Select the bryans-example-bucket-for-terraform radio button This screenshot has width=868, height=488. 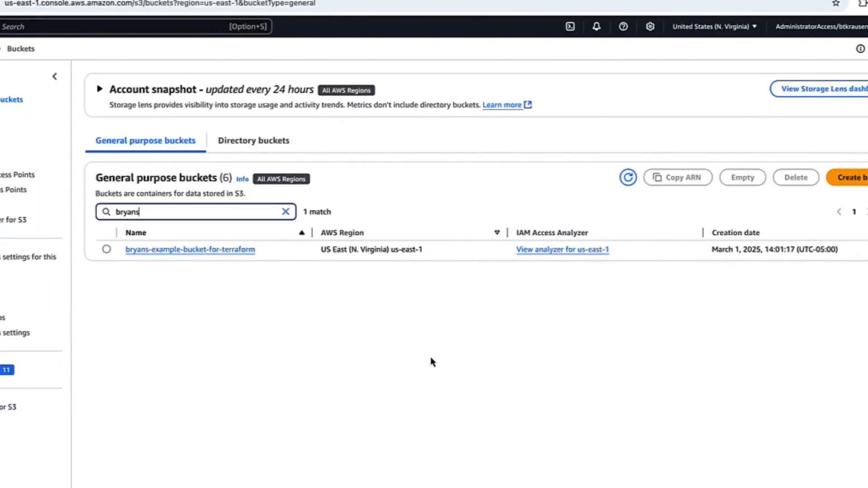[x=106, y=249]
